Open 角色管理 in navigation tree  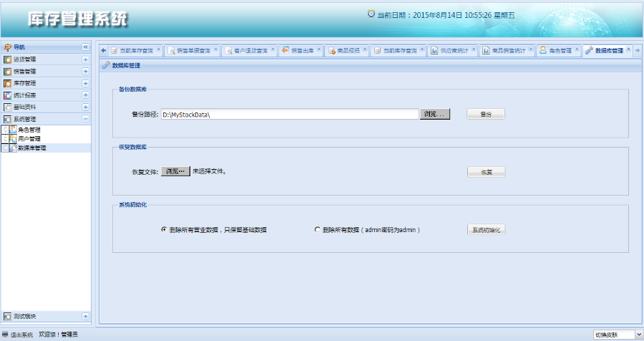point(29,130)
